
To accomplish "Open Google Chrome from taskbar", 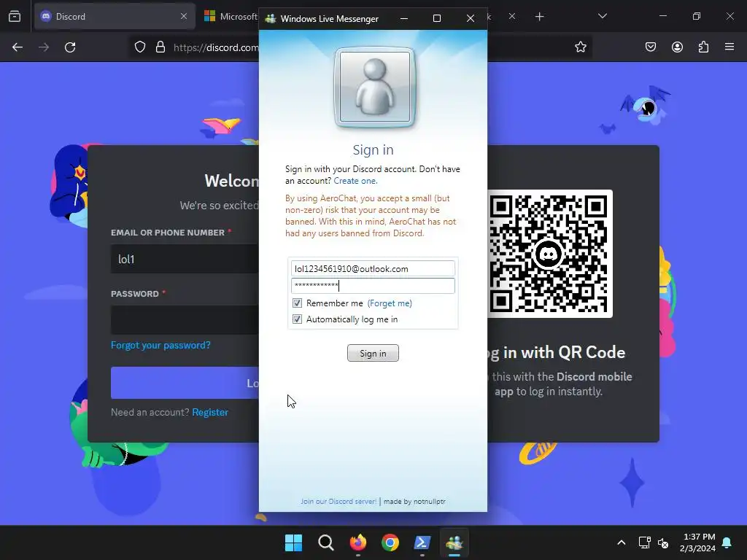I will click(x=390, y=542).
